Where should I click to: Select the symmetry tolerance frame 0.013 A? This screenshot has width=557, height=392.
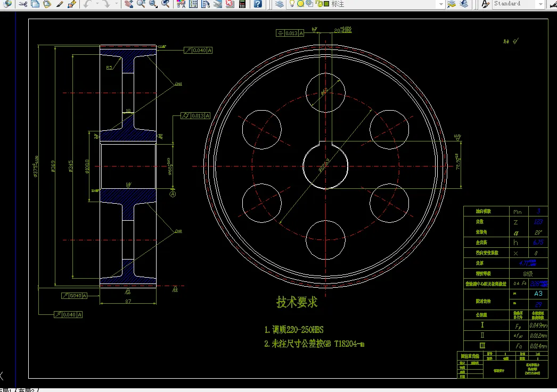290,33
